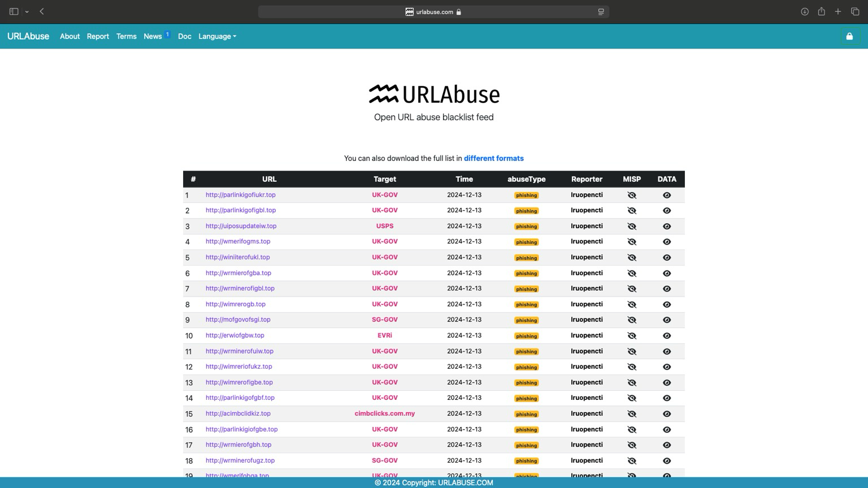Screen dimensions: 868x488
Task: Click MISP icon in row 17
Action: point(632,445)
